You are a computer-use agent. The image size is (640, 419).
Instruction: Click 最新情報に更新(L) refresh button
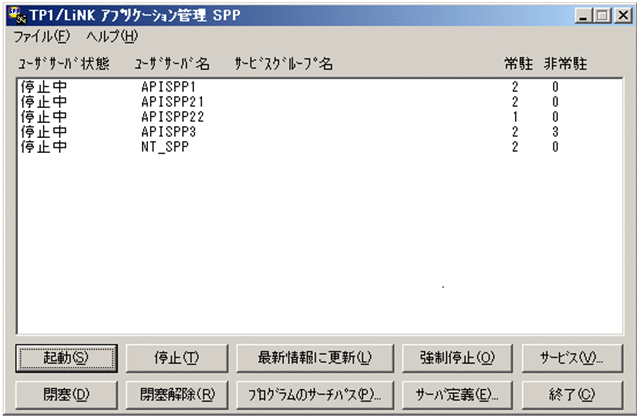click(x=315, y=358)
